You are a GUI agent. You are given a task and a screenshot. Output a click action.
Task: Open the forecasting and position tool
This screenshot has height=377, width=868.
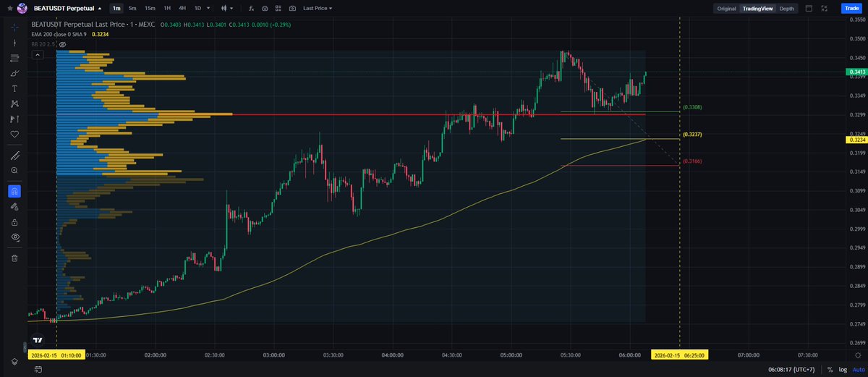[14, 119]
